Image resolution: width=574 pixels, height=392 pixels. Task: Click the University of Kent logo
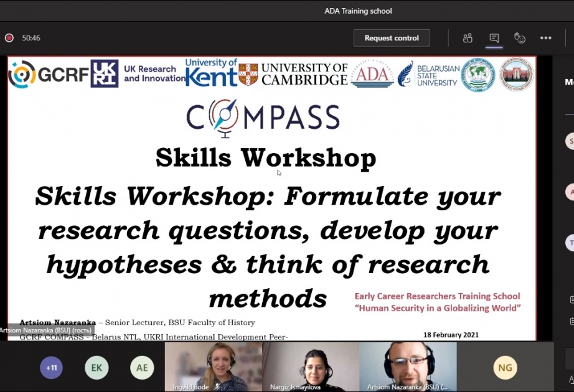click(211, 73)
